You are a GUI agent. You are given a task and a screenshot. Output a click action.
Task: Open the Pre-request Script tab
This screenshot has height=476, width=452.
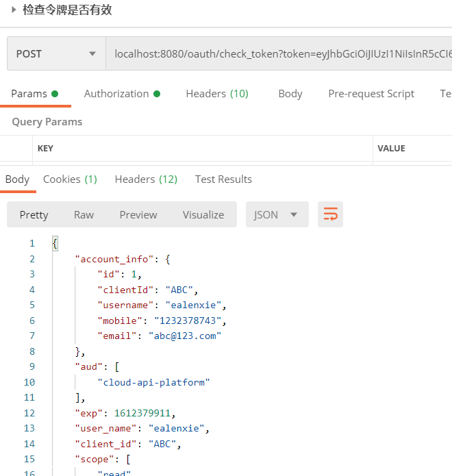[371, 94]
